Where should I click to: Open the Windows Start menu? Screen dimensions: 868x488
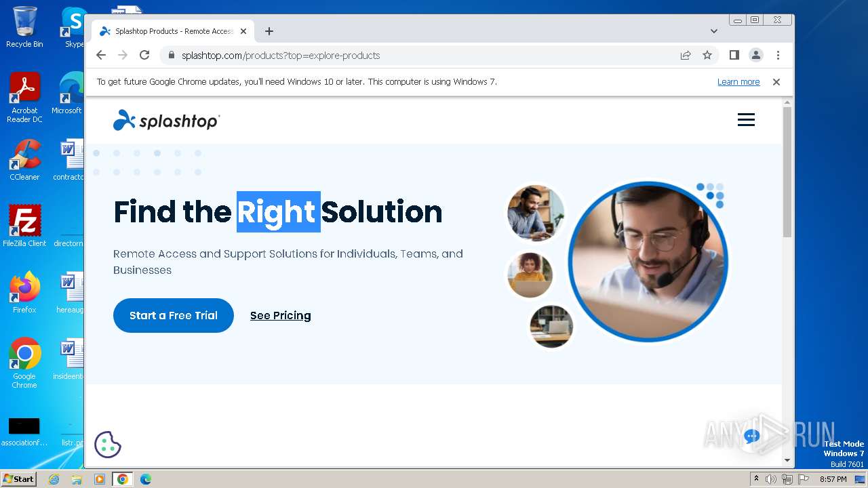(x=18, y=479)
